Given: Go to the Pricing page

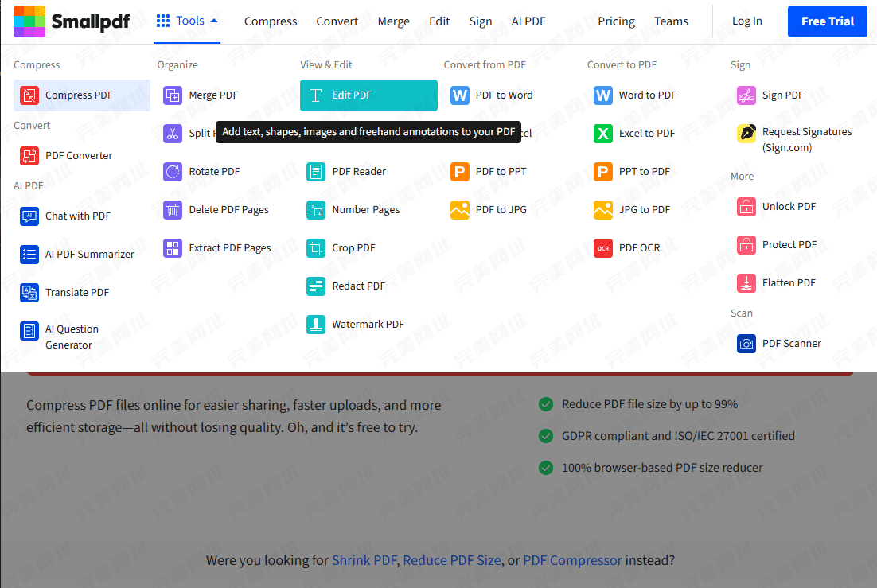Looking at the screenshot, I should (x=616, y=21).
